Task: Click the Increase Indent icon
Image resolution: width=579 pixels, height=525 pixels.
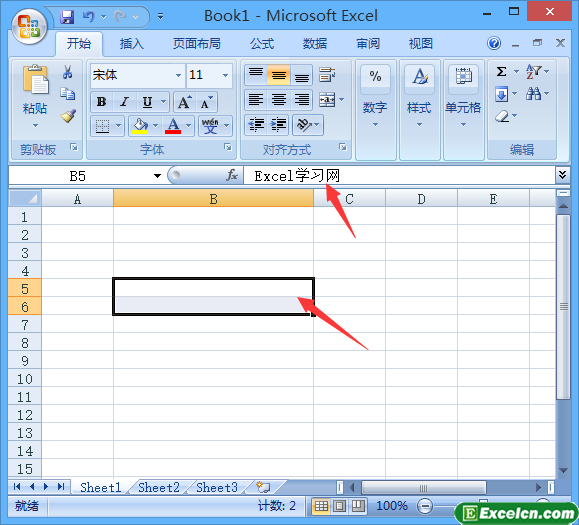Action: point(279,125)
